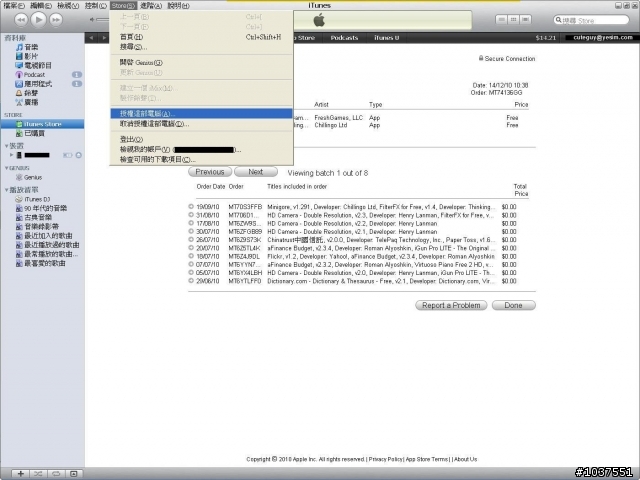Click the Next batch button
Image resolution: width=640 pixels, height=480 pixels.
[256, 172]
